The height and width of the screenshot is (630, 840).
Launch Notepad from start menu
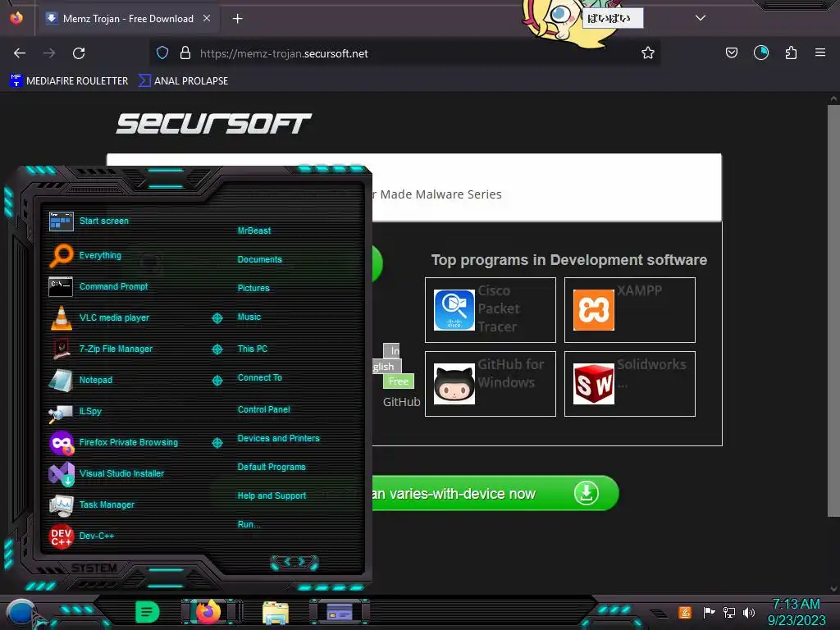(80, 380)
